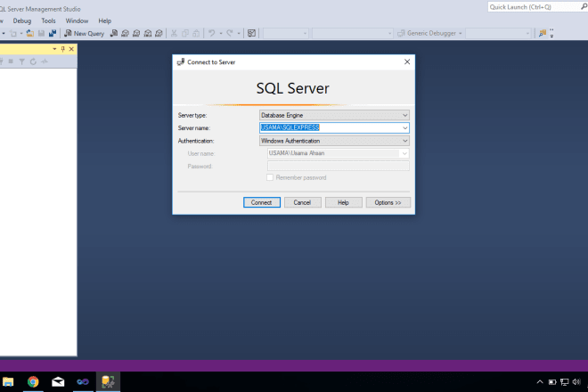Click the Redo arrow icon
This screenshot has height=392, width=588.
pos(230,33)
